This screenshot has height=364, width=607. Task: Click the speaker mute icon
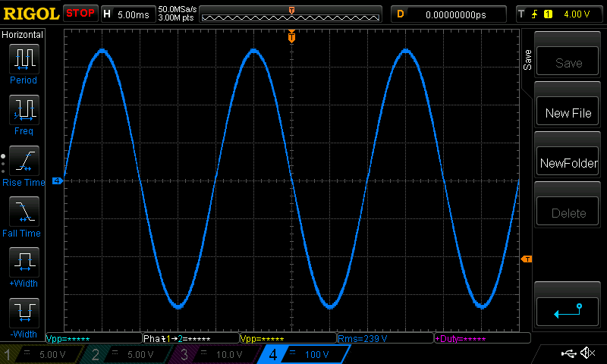click(x=587, y=353)
